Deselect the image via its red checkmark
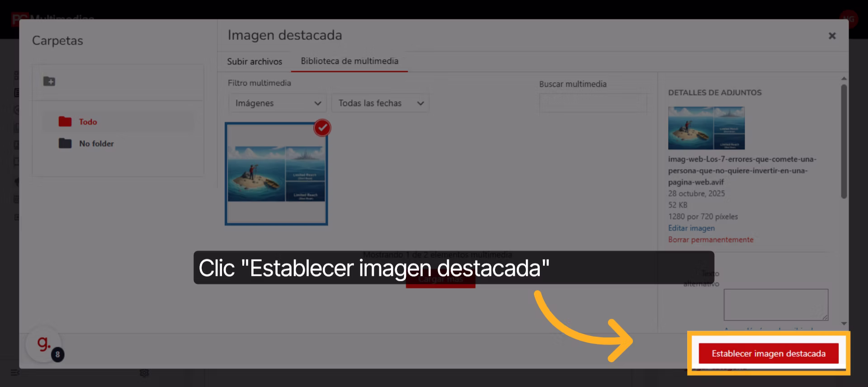Image resolution: width=868 pixels, height=387 pixels. 322,128
